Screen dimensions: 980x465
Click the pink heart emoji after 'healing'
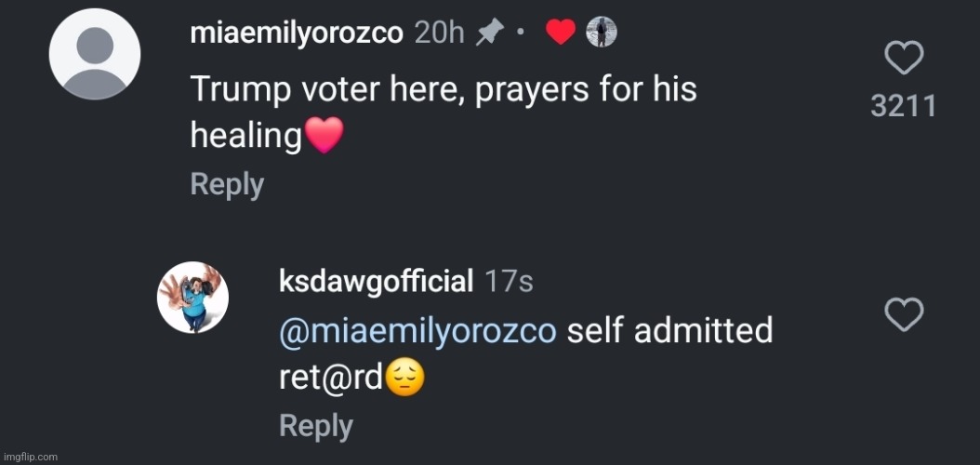[324, 138]
